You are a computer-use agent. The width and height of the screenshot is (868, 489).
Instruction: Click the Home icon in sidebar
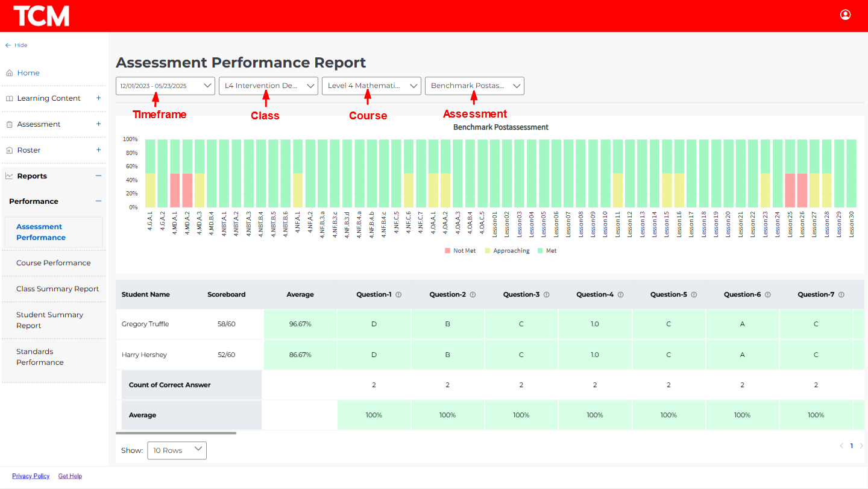click(x=10, y=73)
